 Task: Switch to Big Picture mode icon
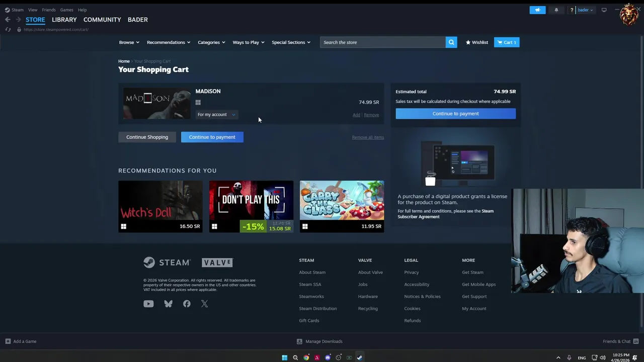(604, 10)
